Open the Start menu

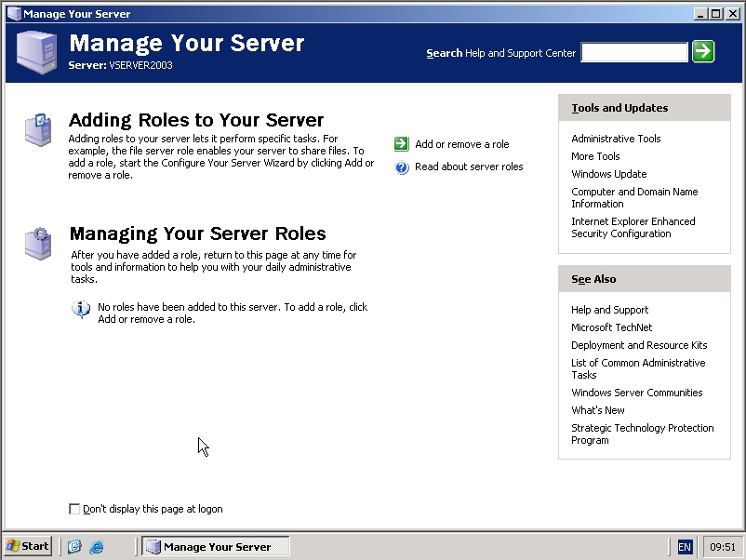click(x=28, y=546)
